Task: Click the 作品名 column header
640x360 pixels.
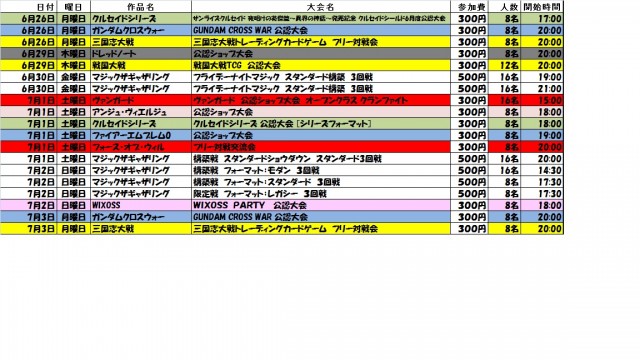Action: 140,7
